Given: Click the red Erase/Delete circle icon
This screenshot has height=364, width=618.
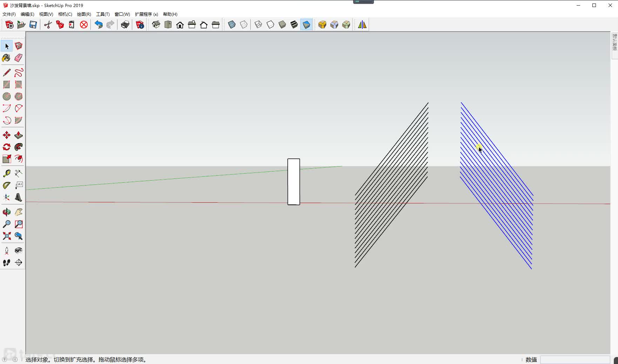Looking at the screenshot, I should pos(84,25).
